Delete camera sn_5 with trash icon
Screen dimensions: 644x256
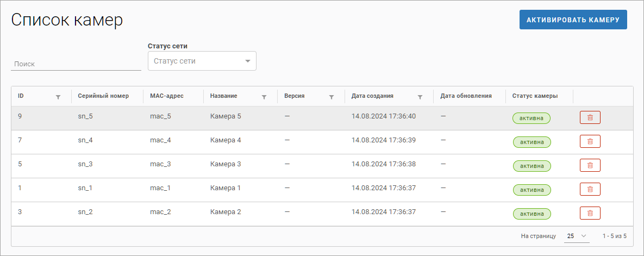click(x=590, y=118)
